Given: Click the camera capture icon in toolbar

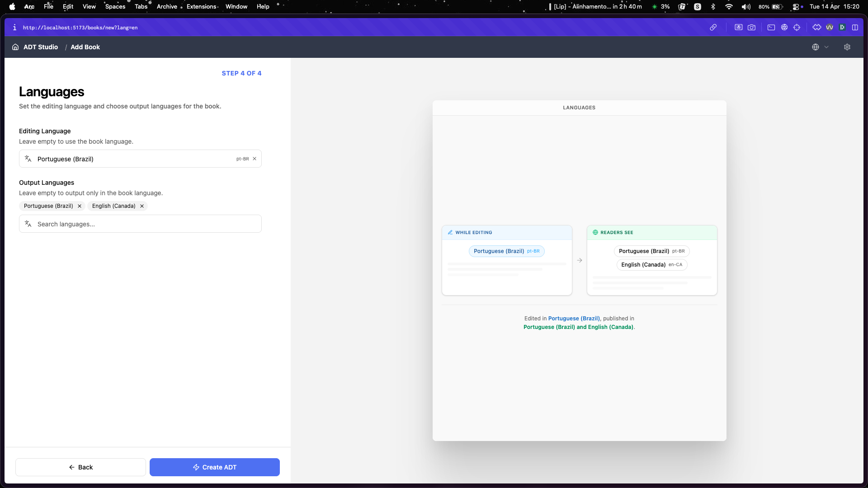Looking at the screenshot, I should [x=751, y=28].
